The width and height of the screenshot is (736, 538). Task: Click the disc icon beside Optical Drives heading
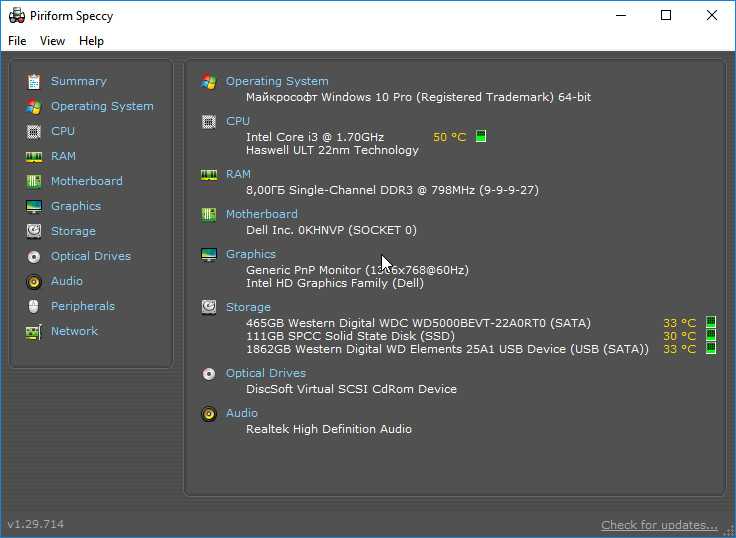tap(209, 374)
